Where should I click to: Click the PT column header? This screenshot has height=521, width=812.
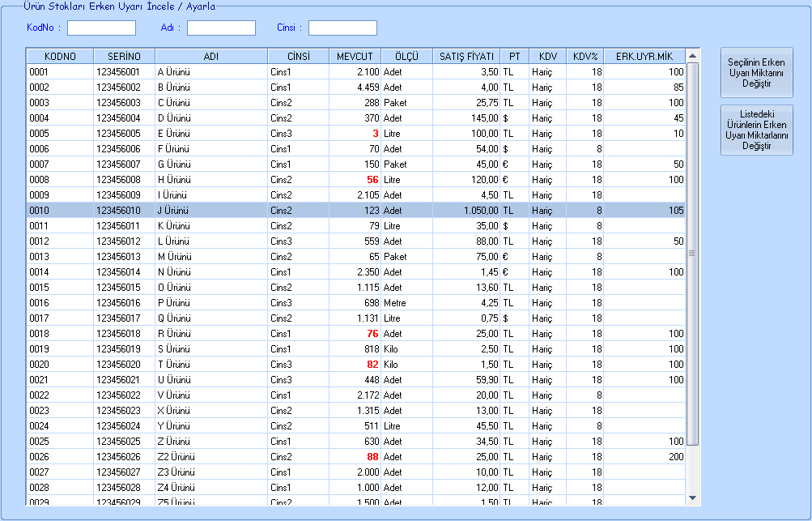coord(514,57)
